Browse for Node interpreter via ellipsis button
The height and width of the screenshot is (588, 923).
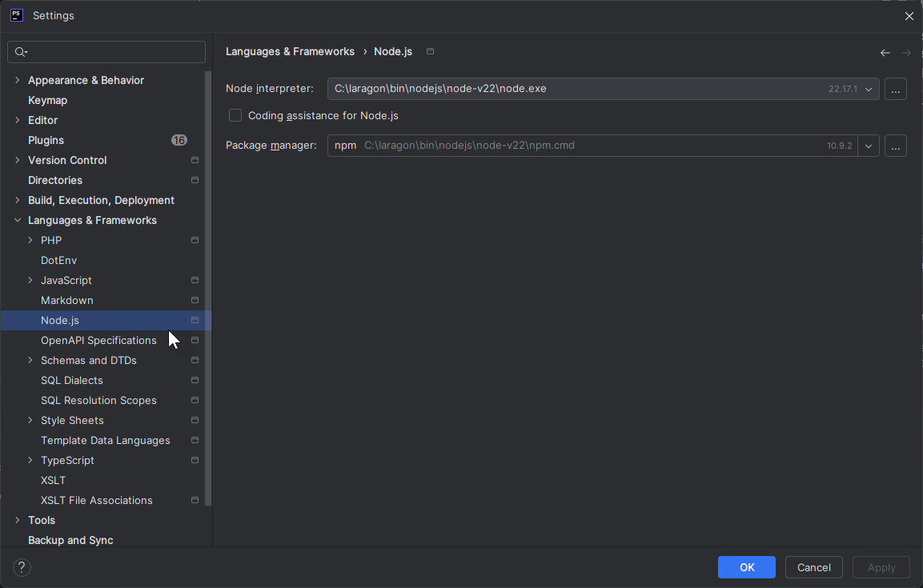(x=895, y=90)
